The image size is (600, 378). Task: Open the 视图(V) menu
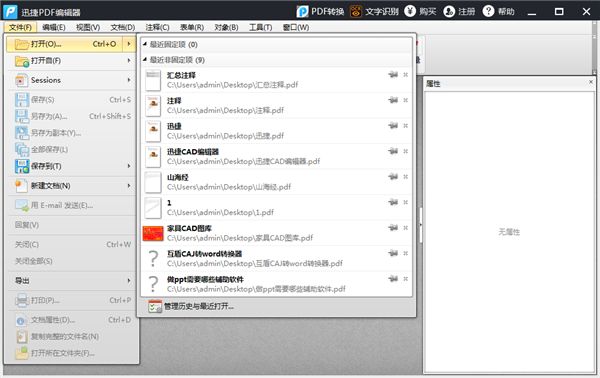click(x=88, y=28)
